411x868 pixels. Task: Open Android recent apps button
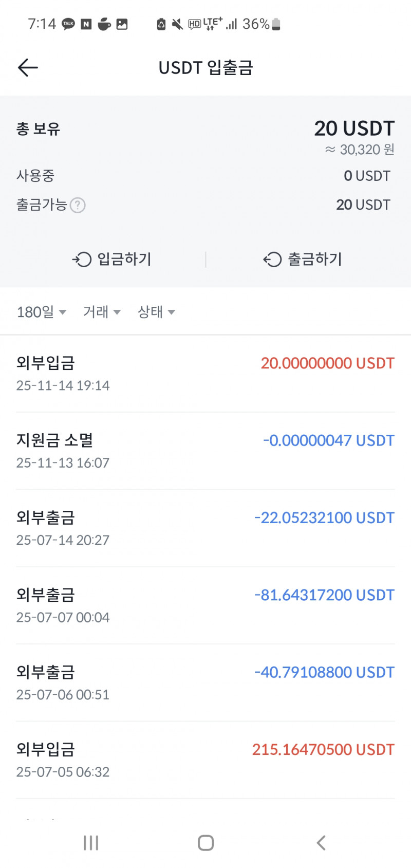pyautogui.click(x=91, y=843)
